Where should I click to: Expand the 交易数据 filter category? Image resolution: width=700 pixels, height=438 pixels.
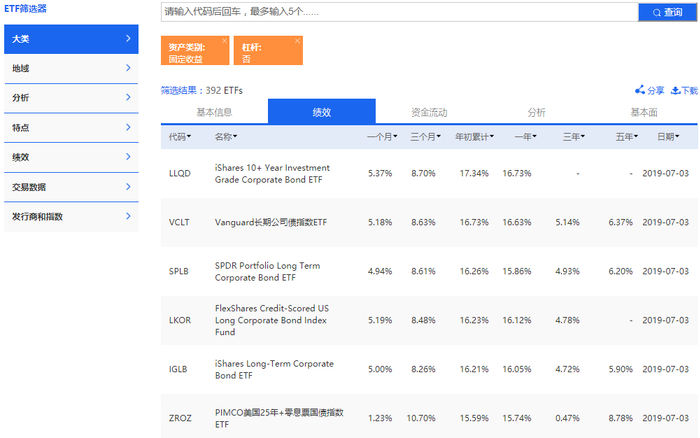[x=71, y=187]
